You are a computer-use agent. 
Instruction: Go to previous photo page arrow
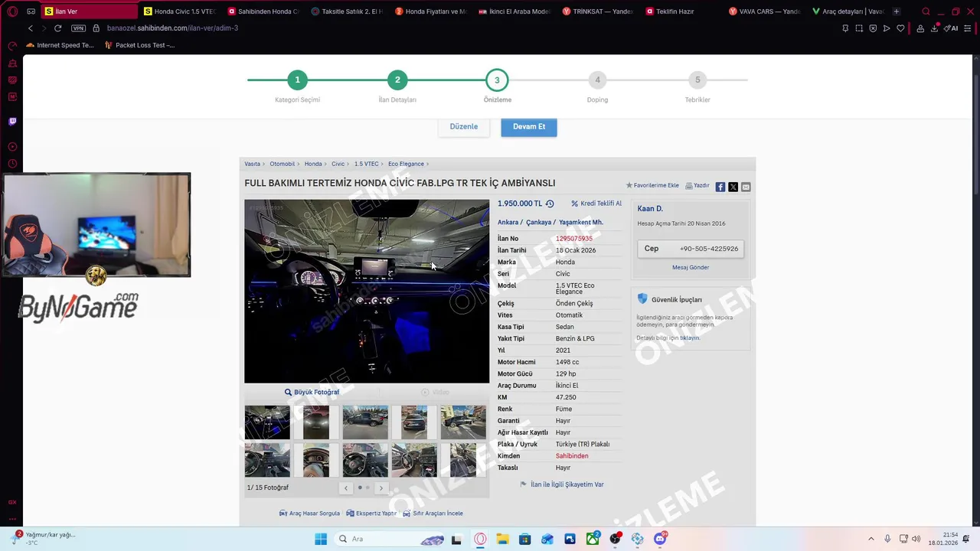(346, 487)
